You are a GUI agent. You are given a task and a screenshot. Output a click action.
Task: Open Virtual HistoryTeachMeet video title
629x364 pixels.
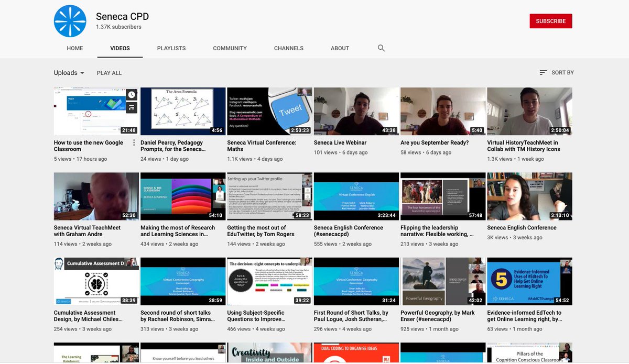(524, 146)
